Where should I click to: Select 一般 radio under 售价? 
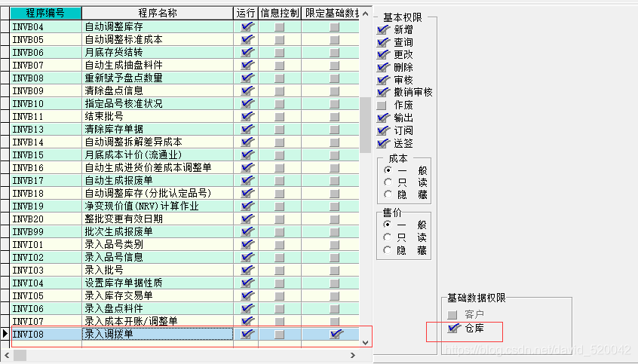coord(388,225)
